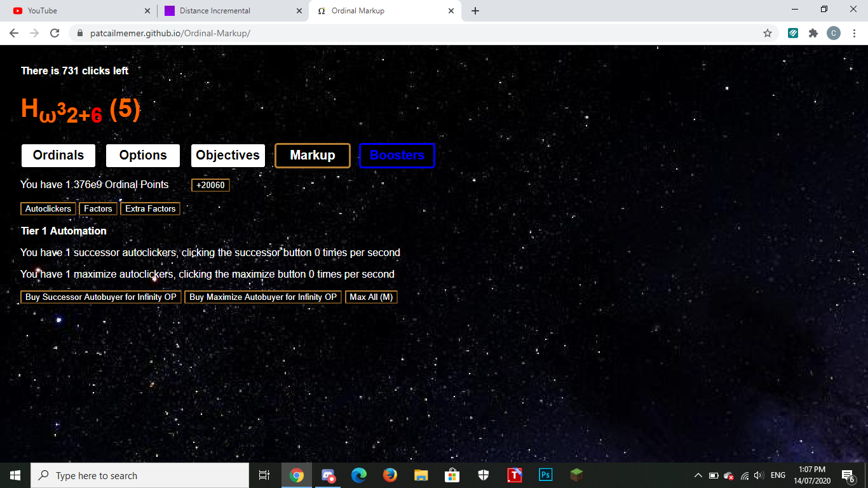Click the address bar URL field
The image size is (868, 488).
pos(419,33)
